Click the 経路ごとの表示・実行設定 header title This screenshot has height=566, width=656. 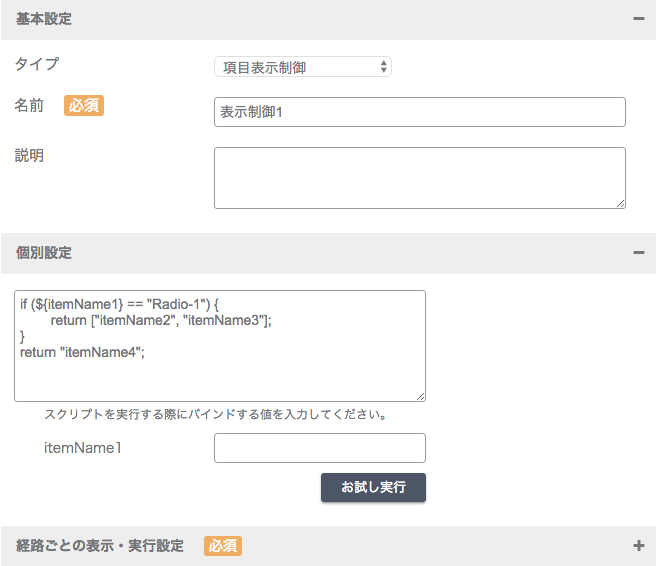(100, 546)
